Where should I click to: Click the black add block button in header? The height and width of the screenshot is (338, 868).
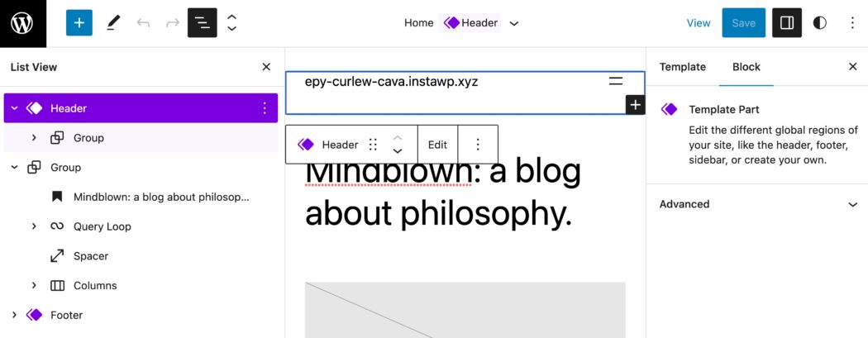pyautogui.click(x=635, y=105)
